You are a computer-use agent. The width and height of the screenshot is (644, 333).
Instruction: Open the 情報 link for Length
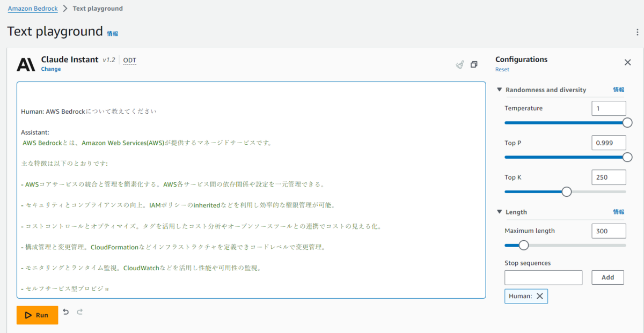click(x=619, y=212)
